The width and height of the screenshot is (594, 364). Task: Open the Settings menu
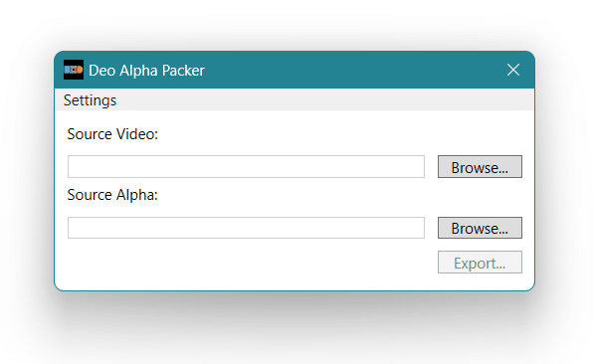click(x=90, y=100)
